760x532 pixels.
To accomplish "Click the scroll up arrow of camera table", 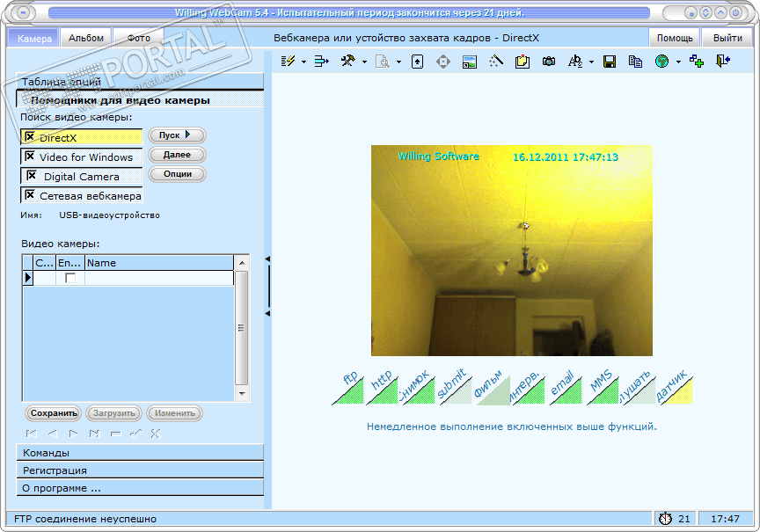I will click(x=241, y=263).
